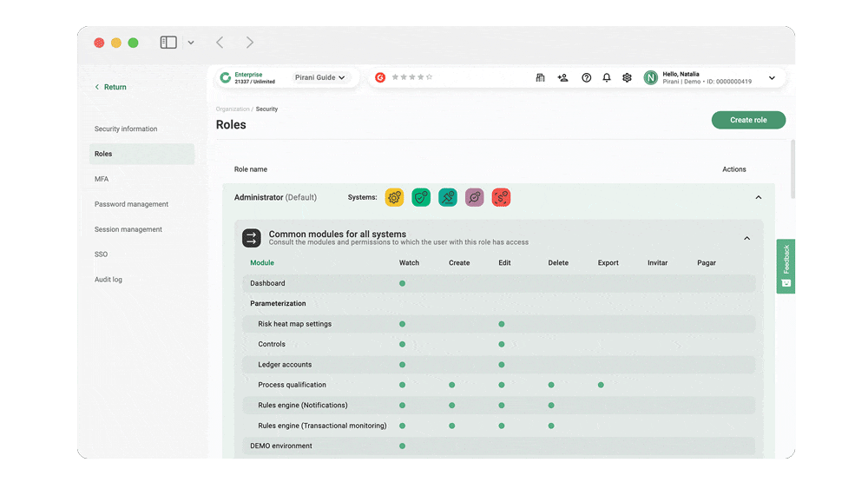Click the yellow gear system icon
The image size is (868, 489).
tap(394, 197)
